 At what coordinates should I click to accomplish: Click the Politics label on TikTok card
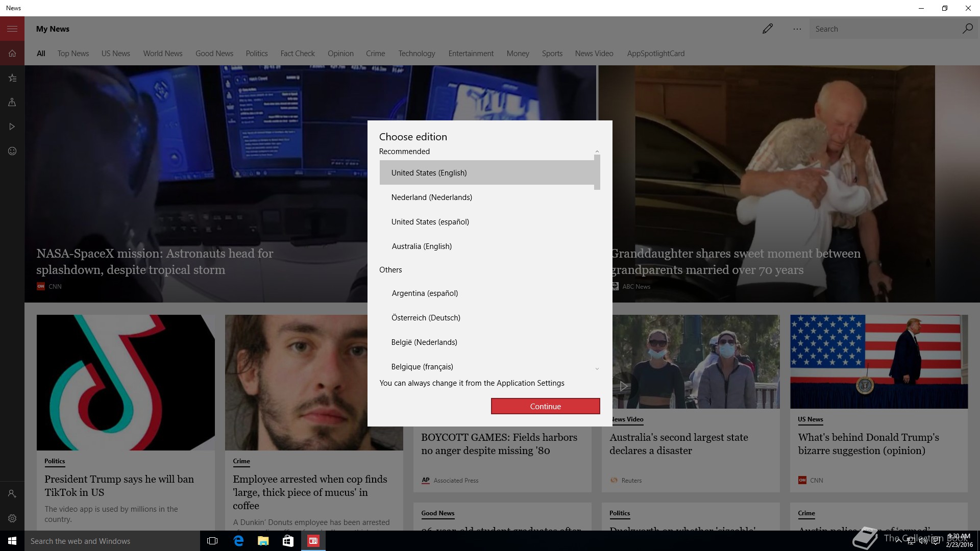(55, 461)
